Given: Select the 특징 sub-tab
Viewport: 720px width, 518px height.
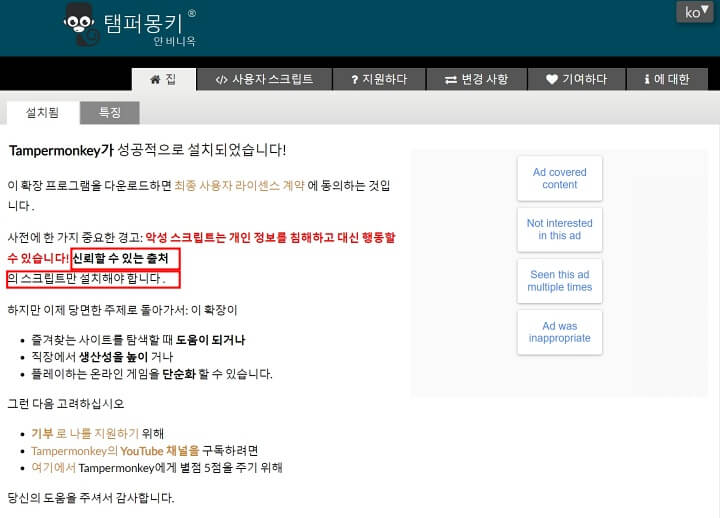Looking at the screenshot, I should point(110,113).
